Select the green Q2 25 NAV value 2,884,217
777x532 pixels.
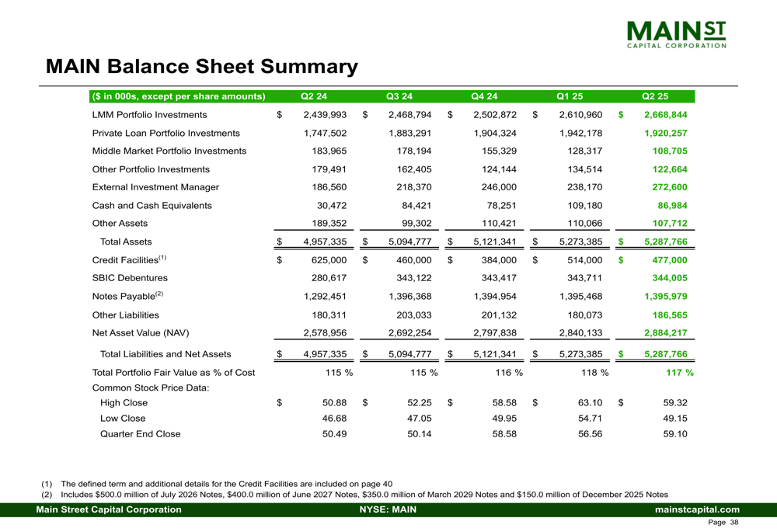pos(666,333)
